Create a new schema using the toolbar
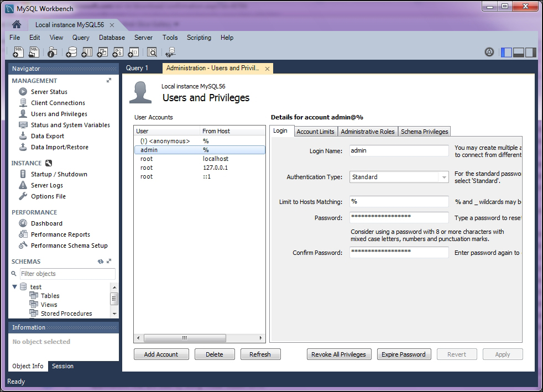 [71, 52]
